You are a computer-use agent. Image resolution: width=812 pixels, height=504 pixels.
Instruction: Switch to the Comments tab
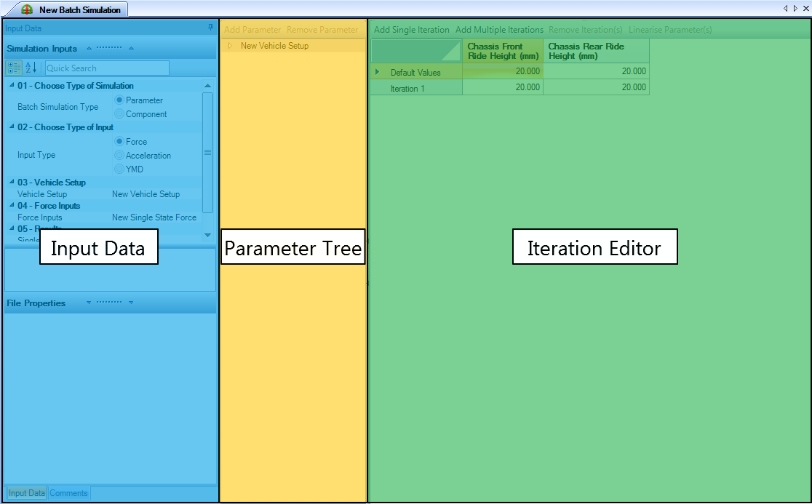pyautogui.click(x=68, y=493)
